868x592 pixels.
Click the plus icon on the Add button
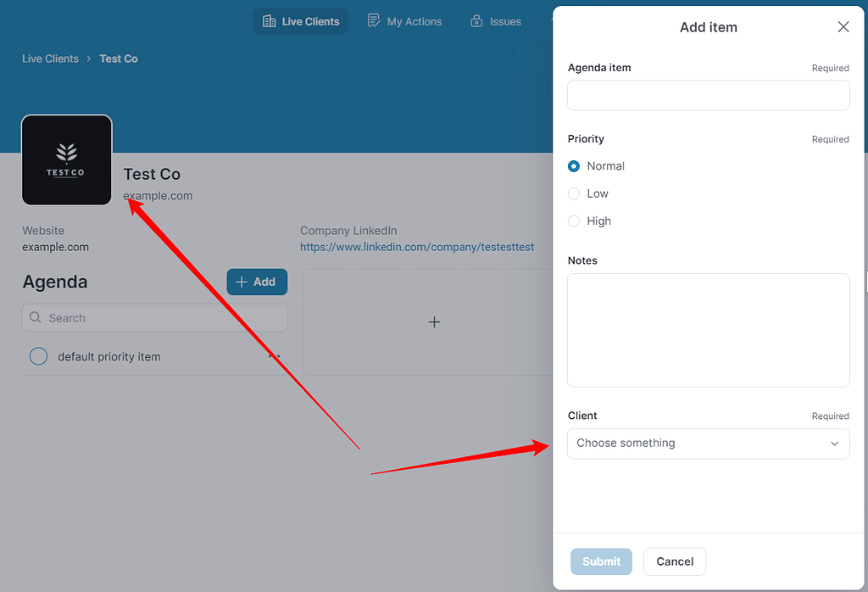(242, 282)
